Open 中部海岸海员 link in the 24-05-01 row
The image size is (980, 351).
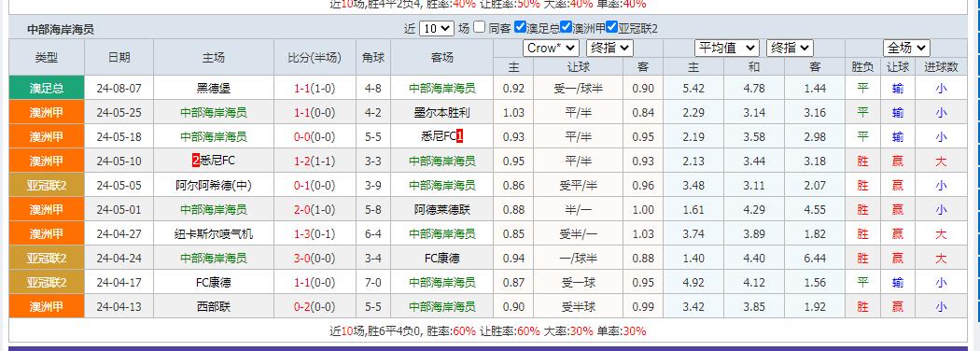click(x=214, y=210)
